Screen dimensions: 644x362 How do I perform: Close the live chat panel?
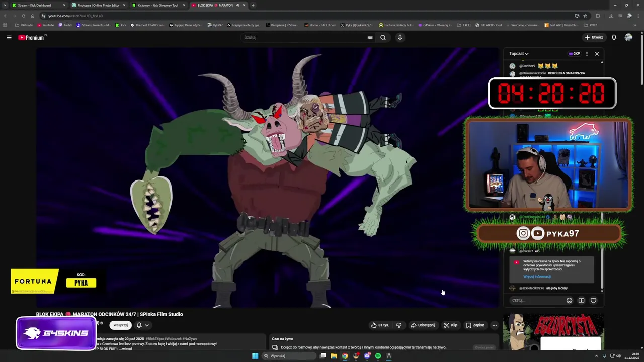point(597,54)
